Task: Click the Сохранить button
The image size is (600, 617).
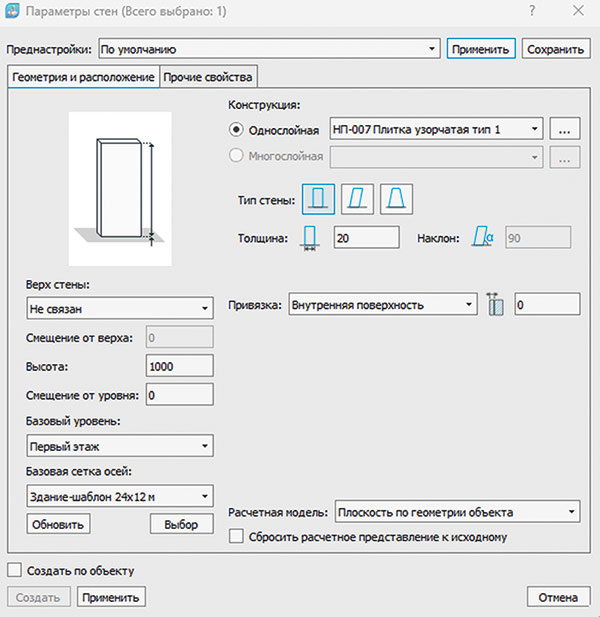Action: [x=555, y=48]
